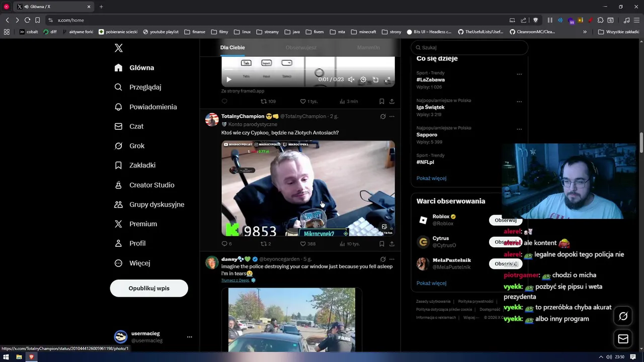644x362 pixels.
Task: Open the Windows Start menu
Action: coord(6,357)
